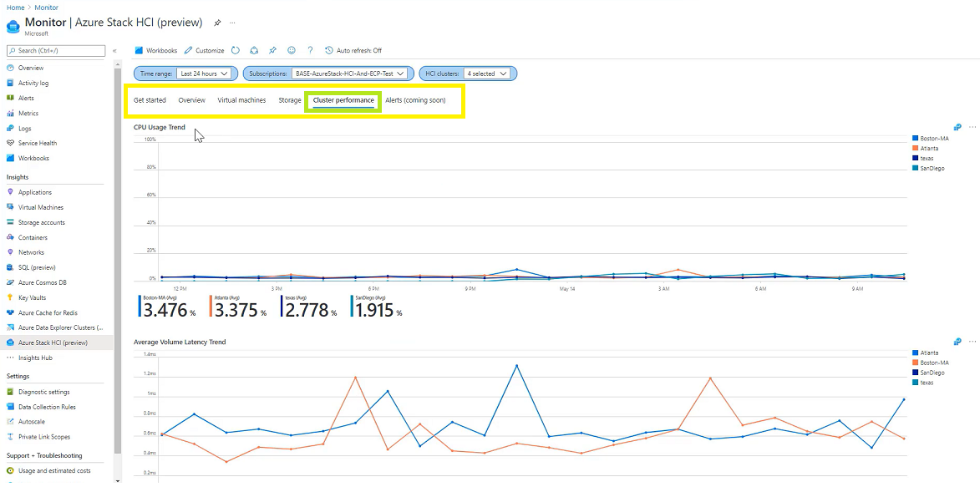Screen dimensions: 980x487
Task: Collapse the sidebar with the double chevron
Action: [x=114, y=51]
